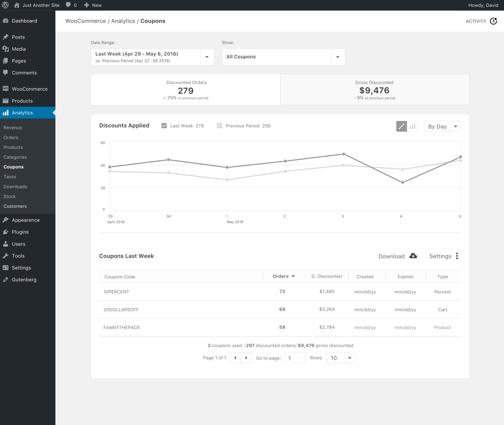Open the Coupons analytics report
Screen dimensions: 504x425
[13, 167]
